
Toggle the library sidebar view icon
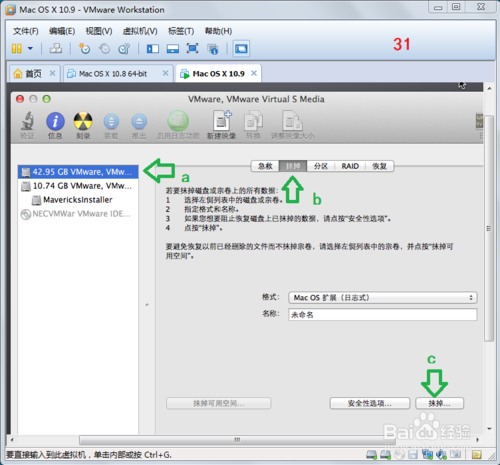(153, 49)
